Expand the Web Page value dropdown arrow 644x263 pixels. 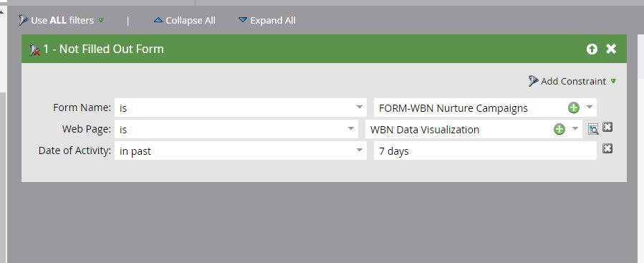pos(575,128)
